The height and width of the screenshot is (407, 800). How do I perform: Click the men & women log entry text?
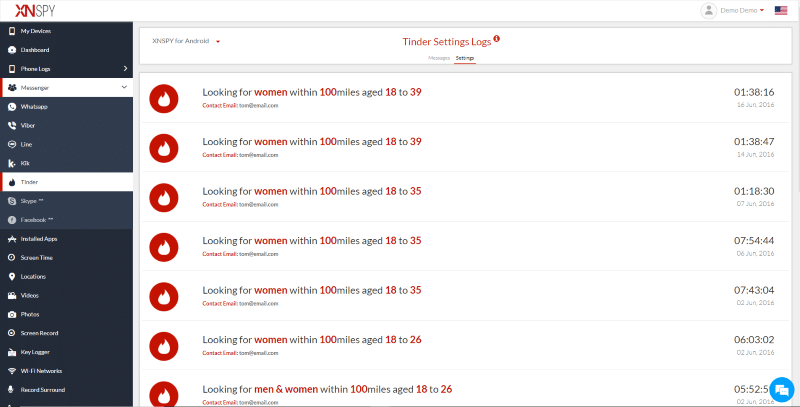coord(327,389)
